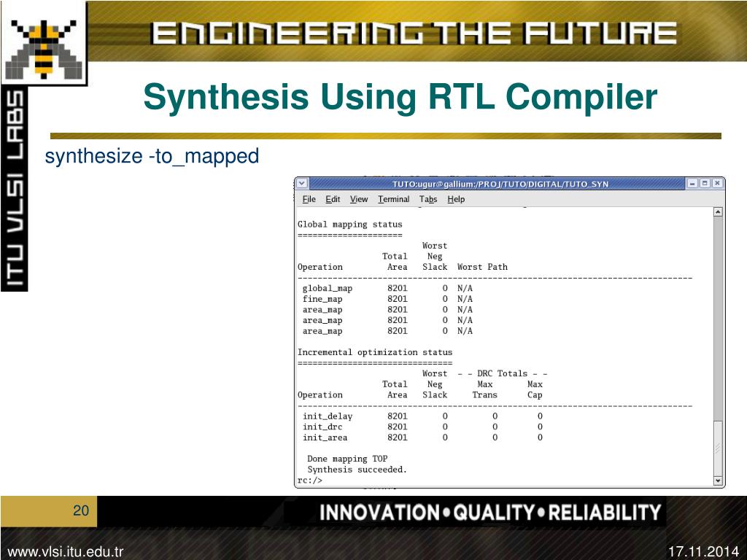This screenshot has width=747, height=560.
Task: Click the terminal scrollbar thumb
Action: pyautogui.click(x=718, y=448)
